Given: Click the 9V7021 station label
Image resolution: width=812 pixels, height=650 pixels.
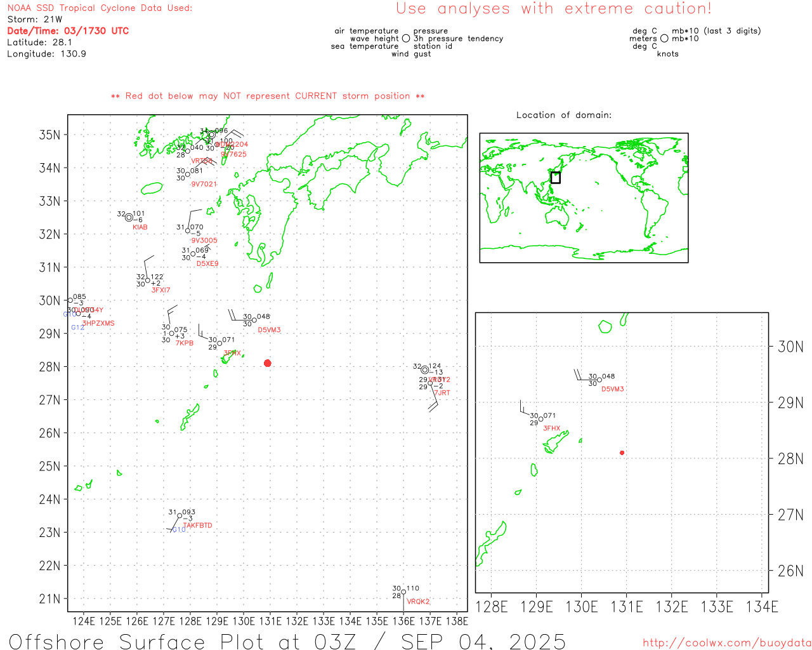Looking at the screenshot, I should [204, 184].
